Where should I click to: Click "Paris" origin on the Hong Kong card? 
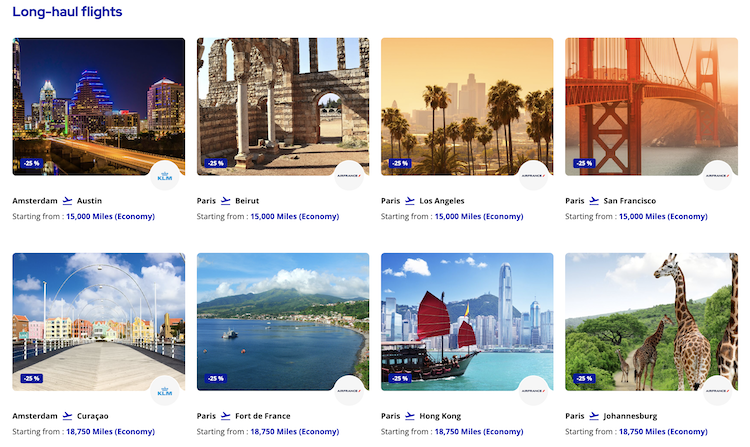[390, 416]
